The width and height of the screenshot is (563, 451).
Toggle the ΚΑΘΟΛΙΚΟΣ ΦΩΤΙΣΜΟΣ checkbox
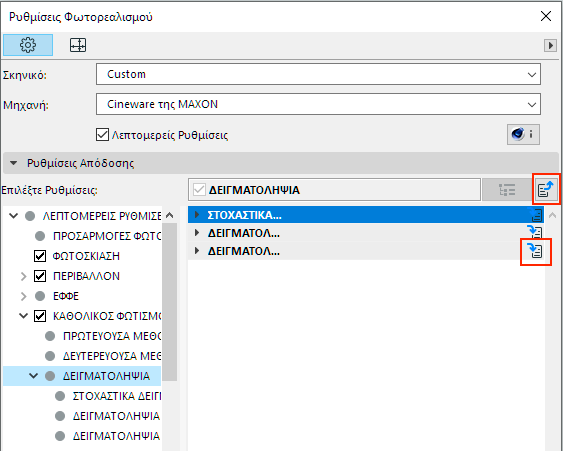[x=40, y=316]
